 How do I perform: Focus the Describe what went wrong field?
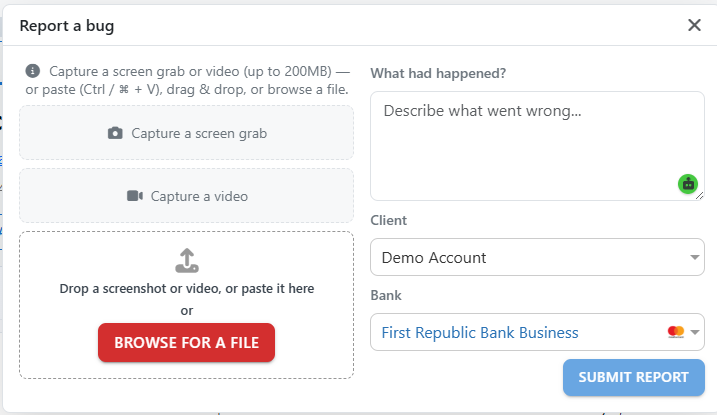coord(537,146)
